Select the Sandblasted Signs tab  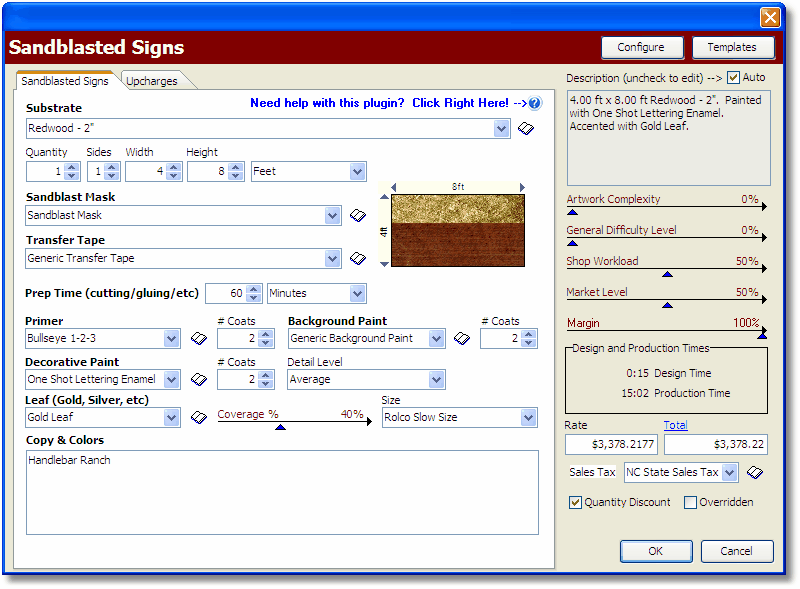pos(65,81)
